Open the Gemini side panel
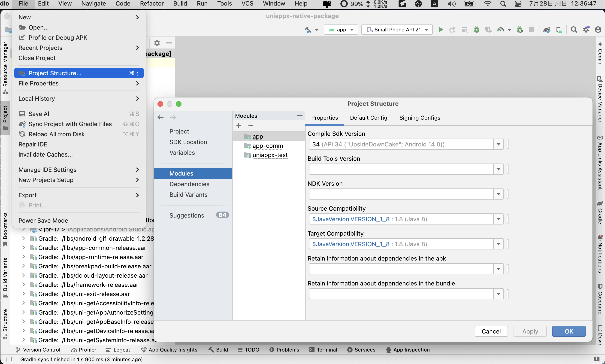This screenshot has width=605, height=364. 600,54
